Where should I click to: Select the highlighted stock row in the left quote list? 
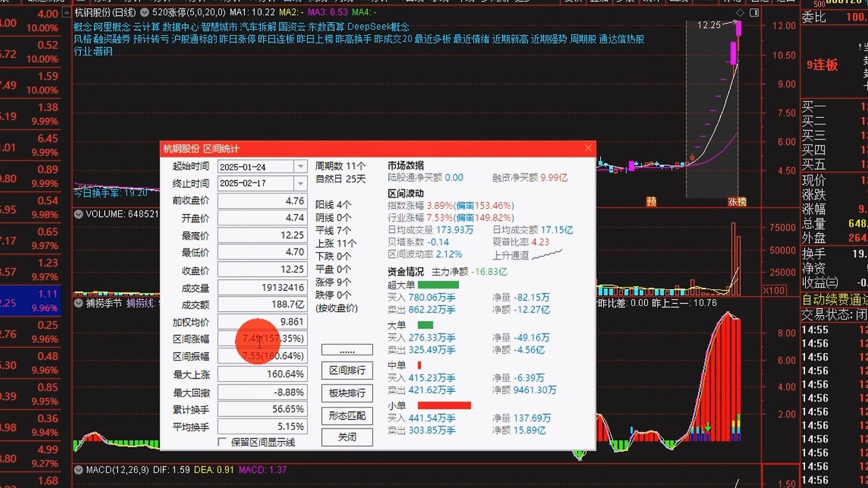point(31,301)
